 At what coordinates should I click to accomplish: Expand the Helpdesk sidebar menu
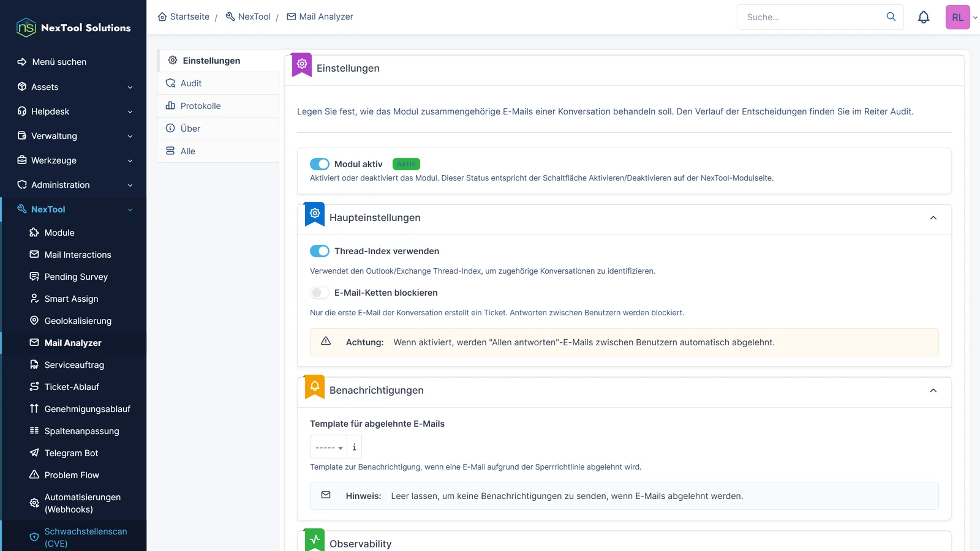coord(73,111)
